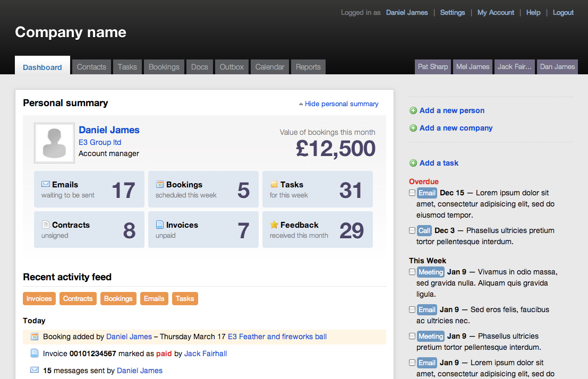Click Hide personal summary link
The height and width of the screenshot is (379, 588).
tap(342, 104)
